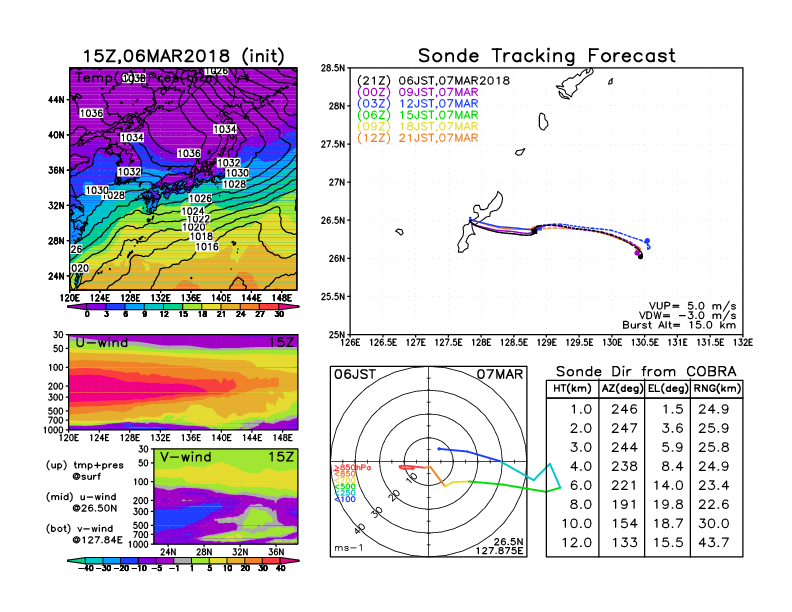Click the temperature colorbar segment between 27 and 30
This screenshot has width=792, height=612.
click(270, 307)
